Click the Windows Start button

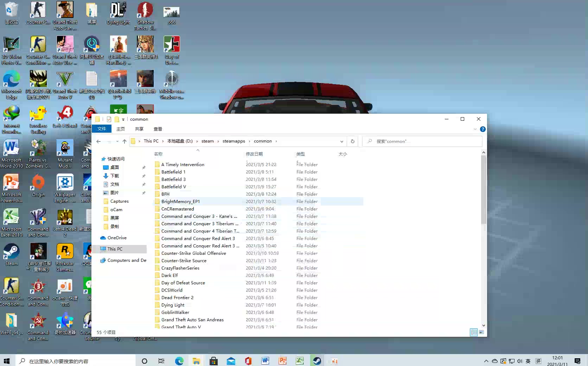(7, 361)
